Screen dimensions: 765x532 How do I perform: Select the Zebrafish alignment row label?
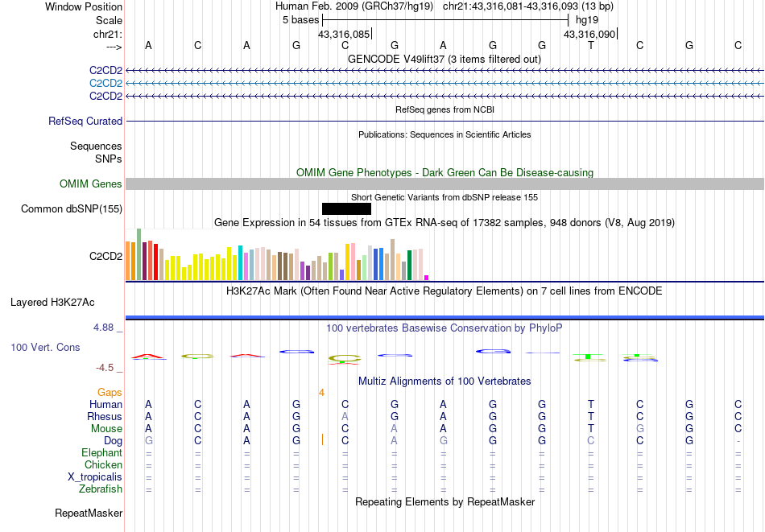[101, 489]
